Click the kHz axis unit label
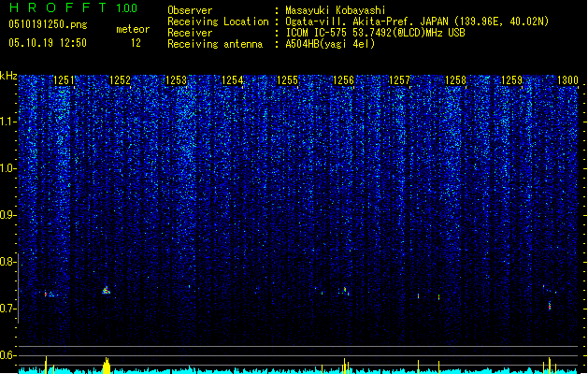 [8, 76]
